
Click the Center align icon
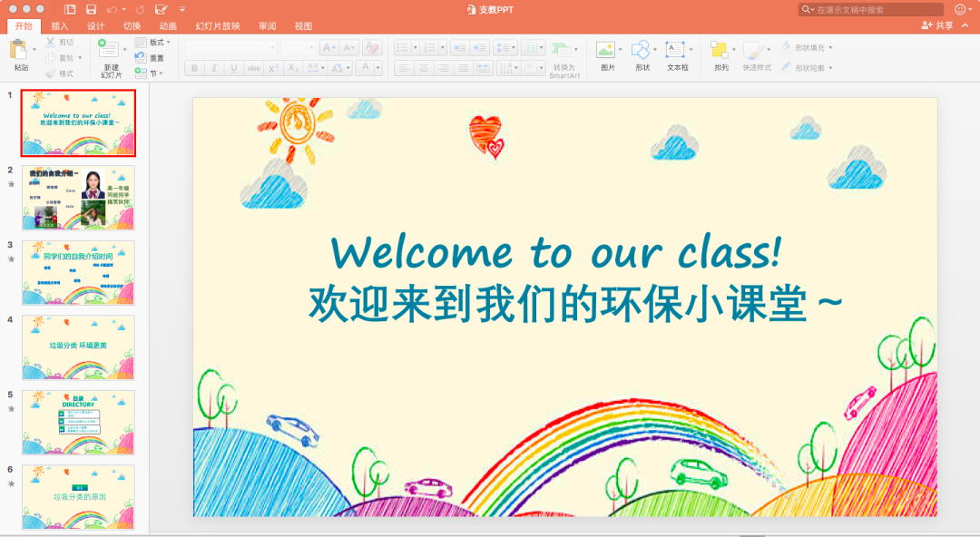424,68
